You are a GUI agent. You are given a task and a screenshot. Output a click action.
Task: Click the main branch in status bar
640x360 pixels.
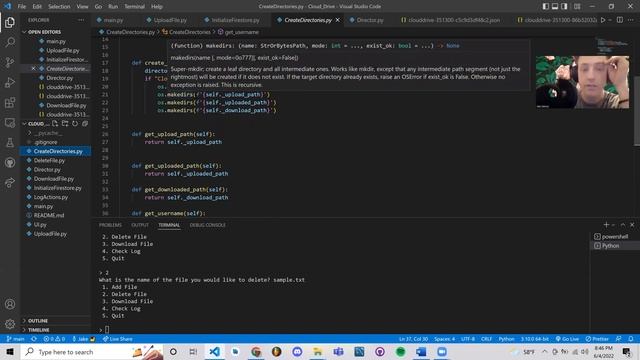tap(16, 339)
